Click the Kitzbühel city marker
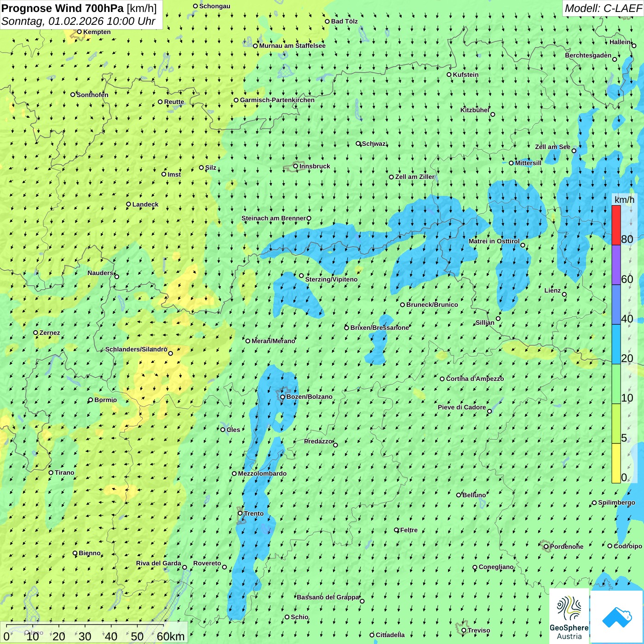 pyautogui.click(x=493, y=114)
